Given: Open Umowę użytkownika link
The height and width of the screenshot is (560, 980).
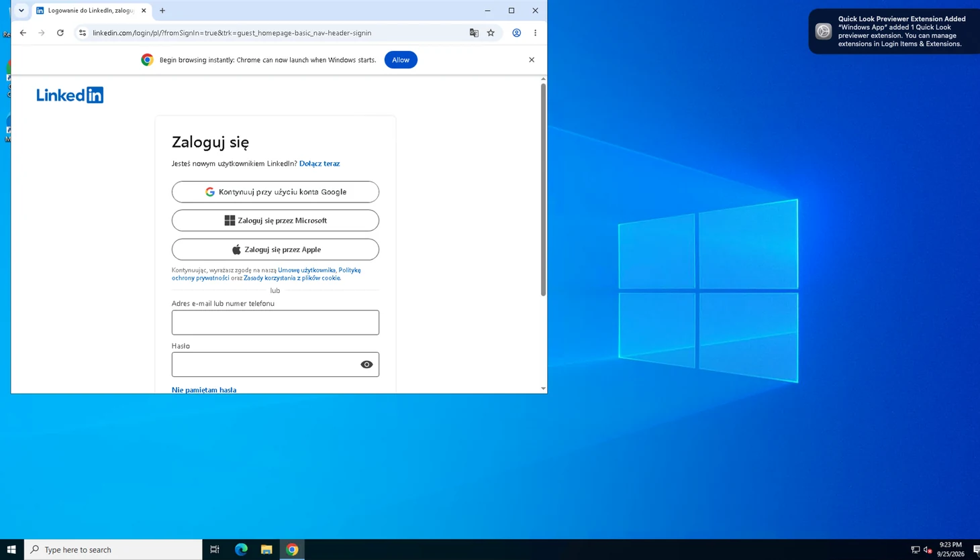Looking at the screenshot, I should pyautogui.click(x=307, y=270).
